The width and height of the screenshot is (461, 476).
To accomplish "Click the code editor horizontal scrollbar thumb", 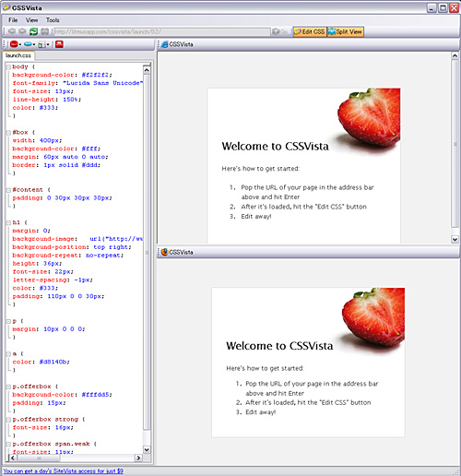I will 39,458.
